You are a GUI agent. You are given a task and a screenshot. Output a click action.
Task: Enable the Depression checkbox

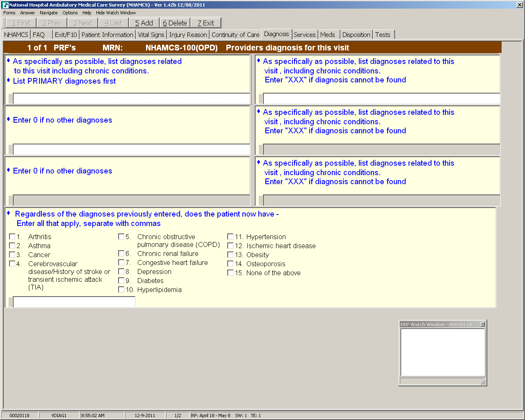click(121, 272)
